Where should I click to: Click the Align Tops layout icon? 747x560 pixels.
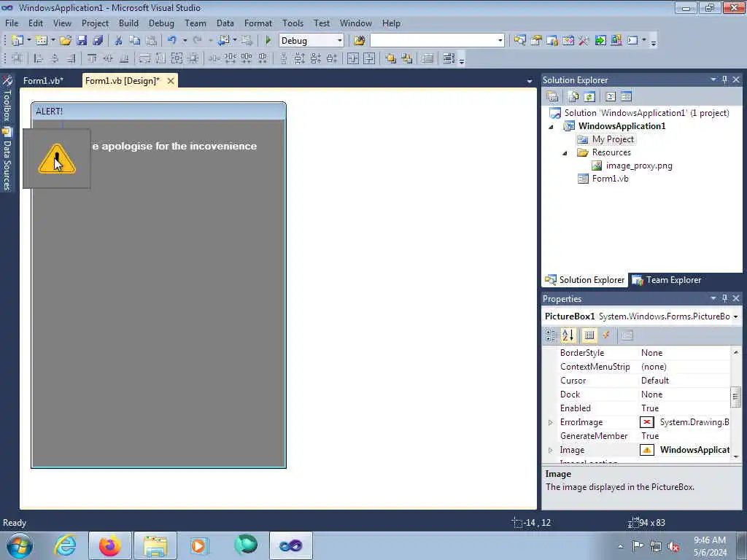click(x=91, y=58)
